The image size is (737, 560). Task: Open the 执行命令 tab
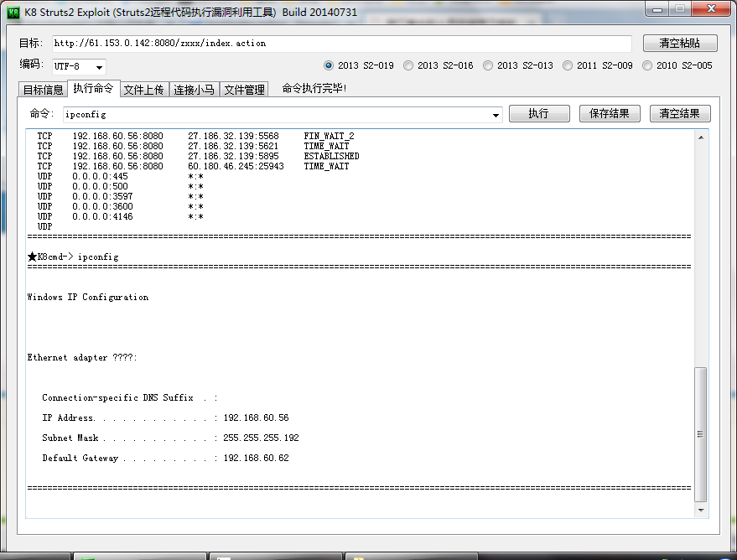94,88
